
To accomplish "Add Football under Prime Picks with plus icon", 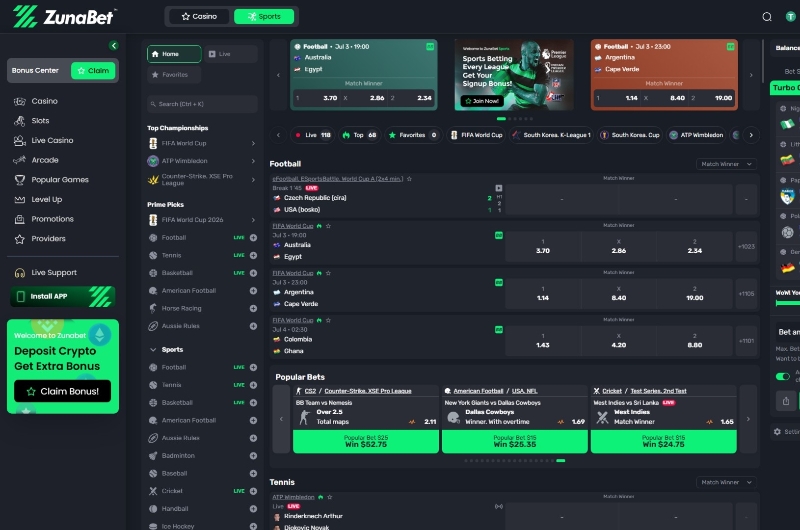I will point(253,238).
